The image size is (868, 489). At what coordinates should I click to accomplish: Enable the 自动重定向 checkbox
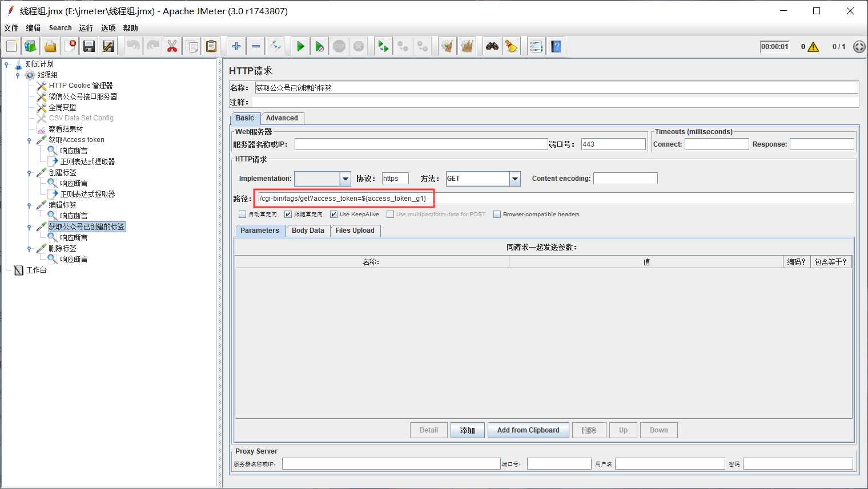coord(243,215)
